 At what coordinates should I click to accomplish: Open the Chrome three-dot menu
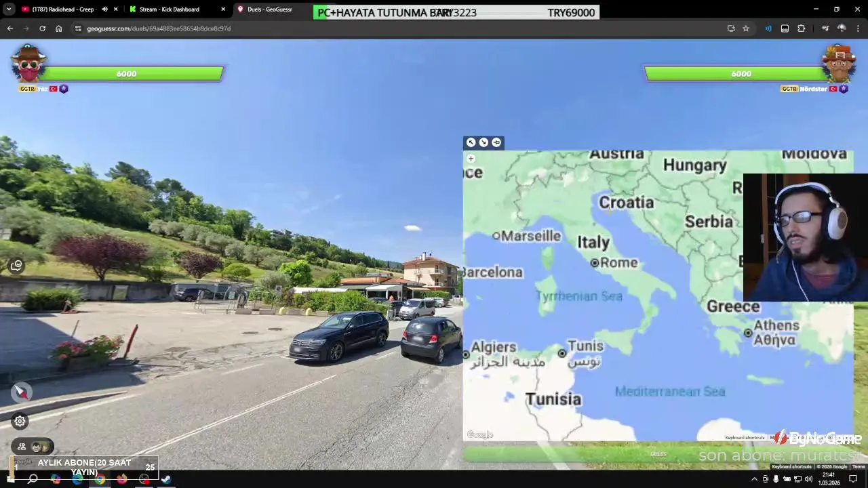[x=858, y=28]
